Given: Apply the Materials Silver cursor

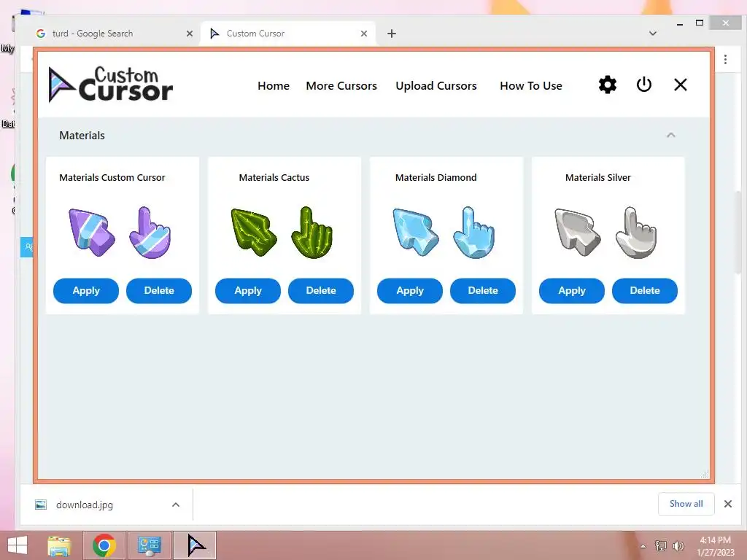Looking at the screenshot, I should tap(572, 290).
